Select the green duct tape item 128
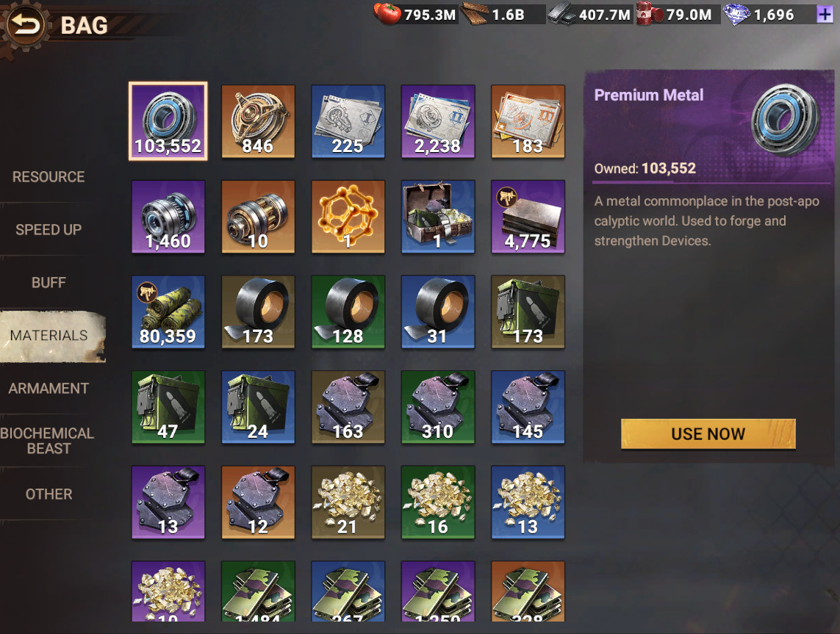 pos(348,311)
